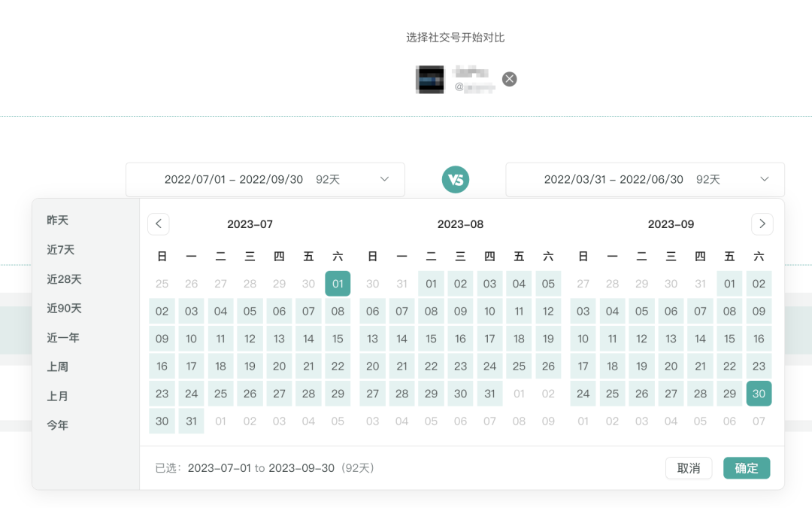812x508 pixels.
Task: Click the 确定 confirm button
Action: [x=747, y=467]
